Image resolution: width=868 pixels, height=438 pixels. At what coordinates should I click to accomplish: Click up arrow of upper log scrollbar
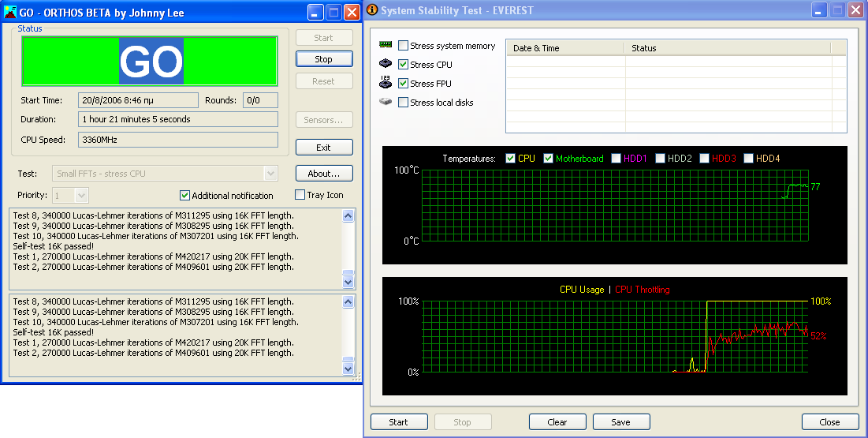(x=348, y=215)
